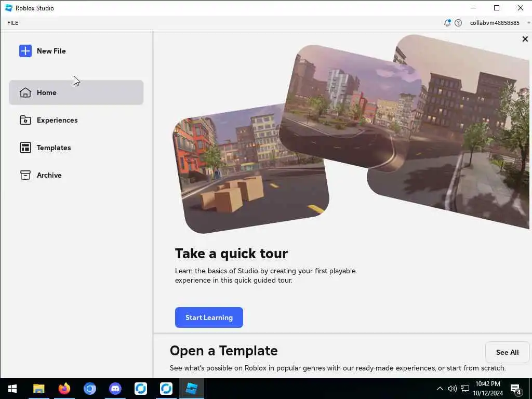
Task: Open the Archive section
Action: (x=76, y=175)
